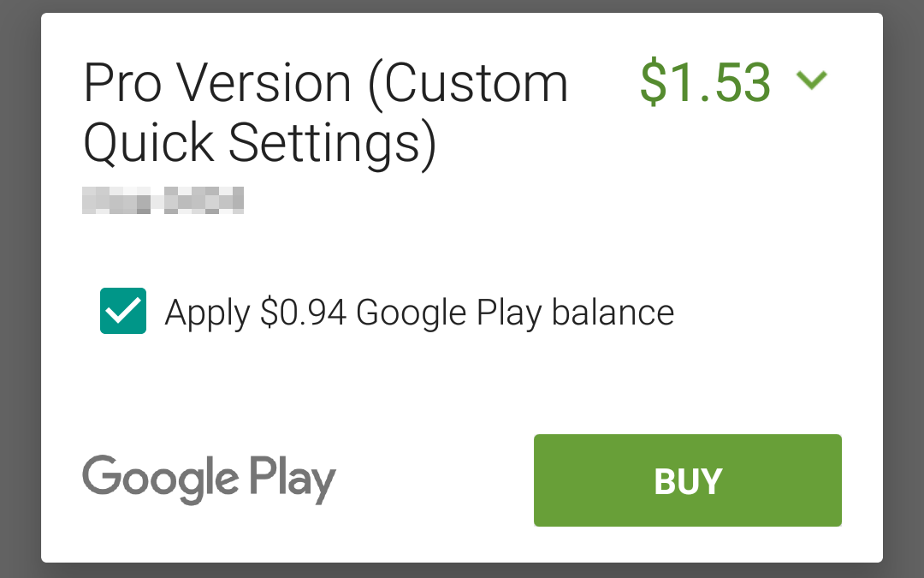Click the Google Play logo
The width and height of the screenshot is (924, 578).
pos(209,479)
